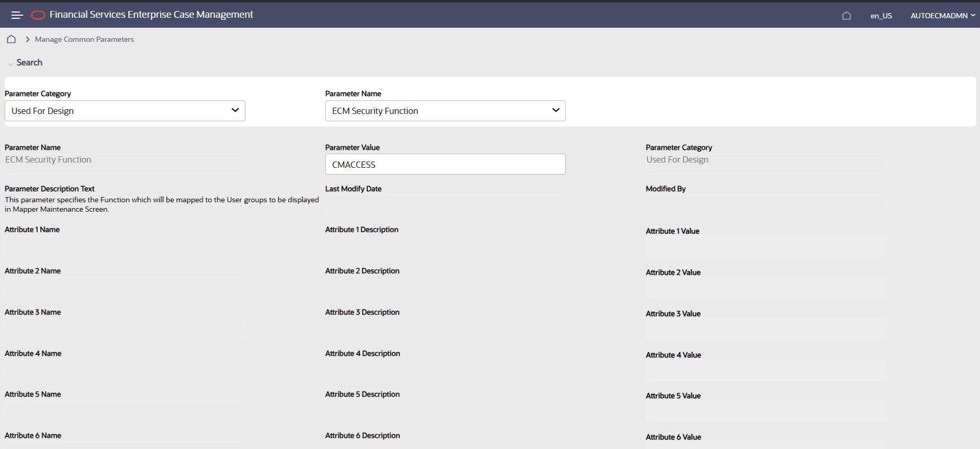This screenshot has height=449, width=980.
Task: Click the Last Modify Date field
Action: pyautogui.click(x=445, y=205)
